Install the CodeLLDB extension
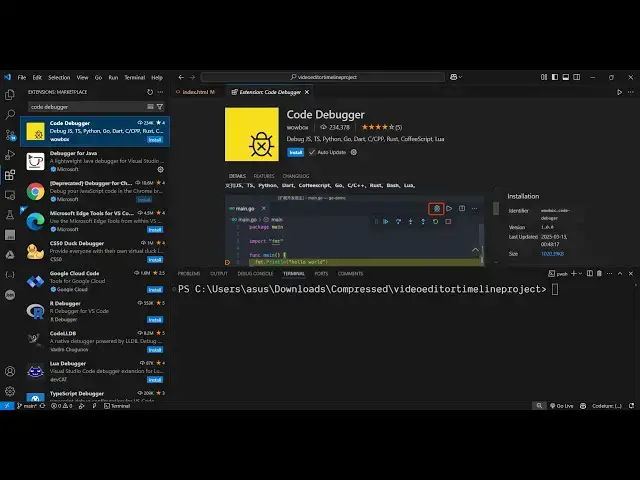Screen dimensions: 640x480 click(x=155, y=349)
